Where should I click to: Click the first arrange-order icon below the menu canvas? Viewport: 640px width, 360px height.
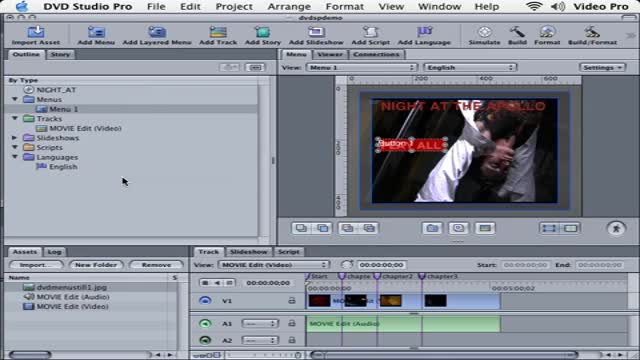(301, 228)
